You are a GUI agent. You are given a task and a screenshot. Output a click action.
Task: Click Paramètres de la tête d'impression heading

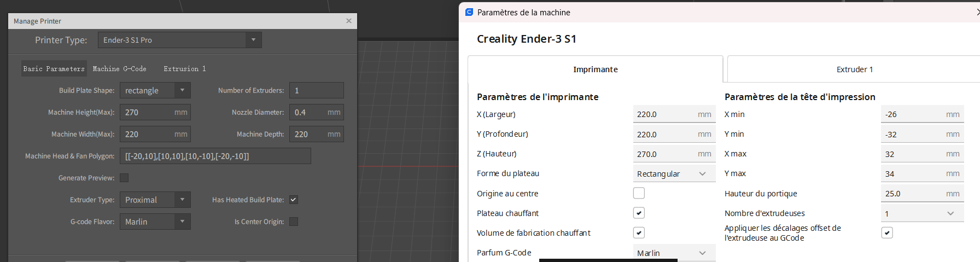(x=800, y=97)
